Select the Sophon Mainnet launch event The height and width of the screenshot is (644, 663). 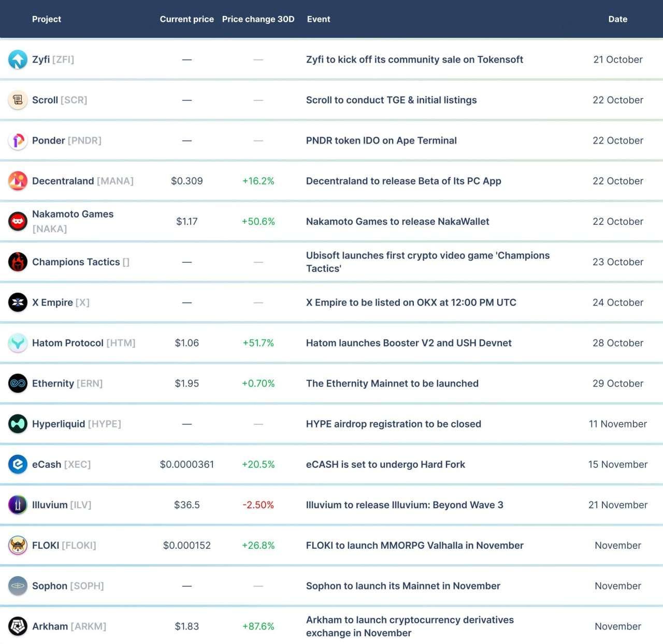[x=403, y=586]
